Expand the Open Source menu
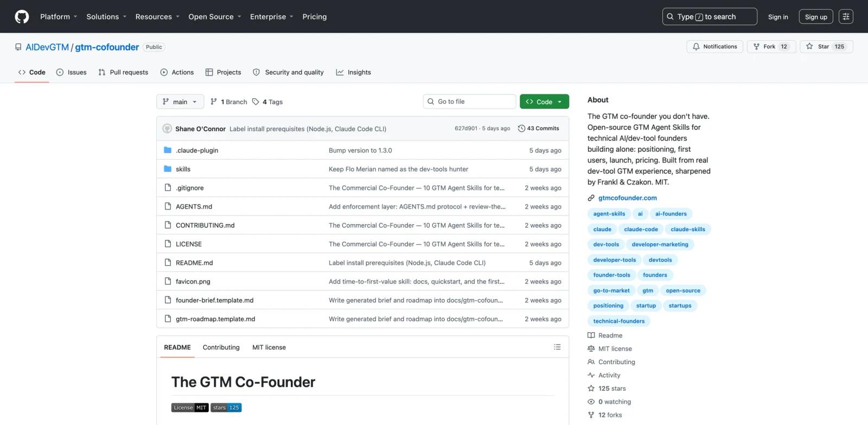 tap(215, 17)
